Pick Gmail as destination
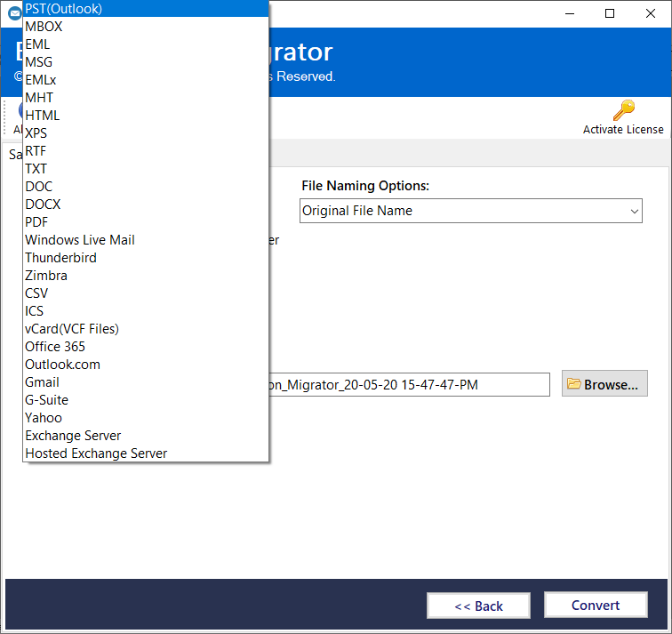 pos(146,382)
